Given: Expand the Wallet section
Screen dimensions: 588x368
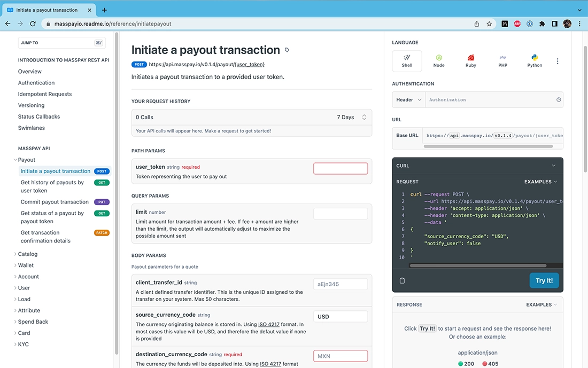Looking at the screenshot, I should click(16, 265).
